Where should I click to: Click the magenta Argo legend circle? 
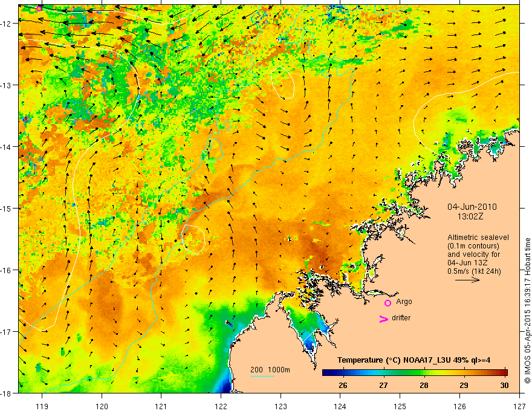click(x=388, y=303)
